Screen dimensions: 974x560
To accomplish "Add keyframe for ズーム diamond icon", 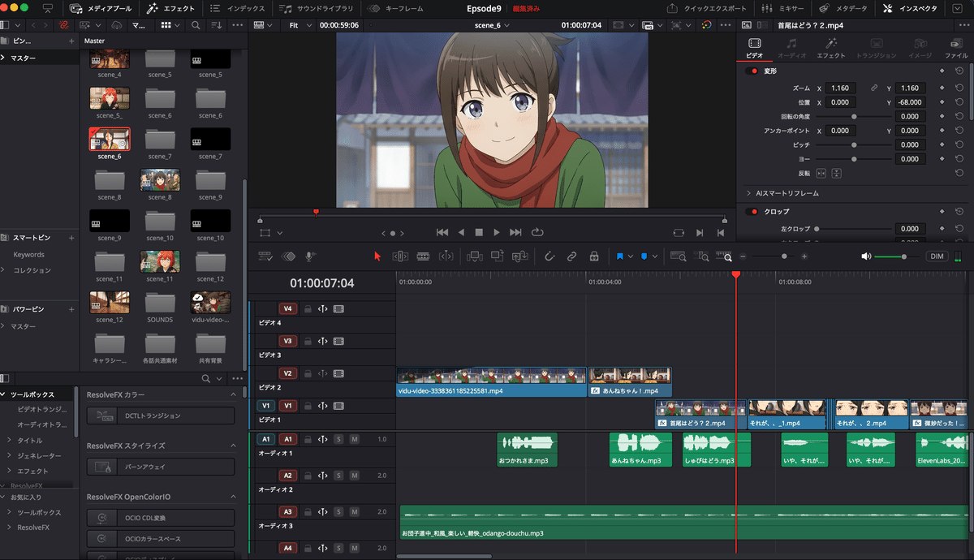I will click(942, 88).
